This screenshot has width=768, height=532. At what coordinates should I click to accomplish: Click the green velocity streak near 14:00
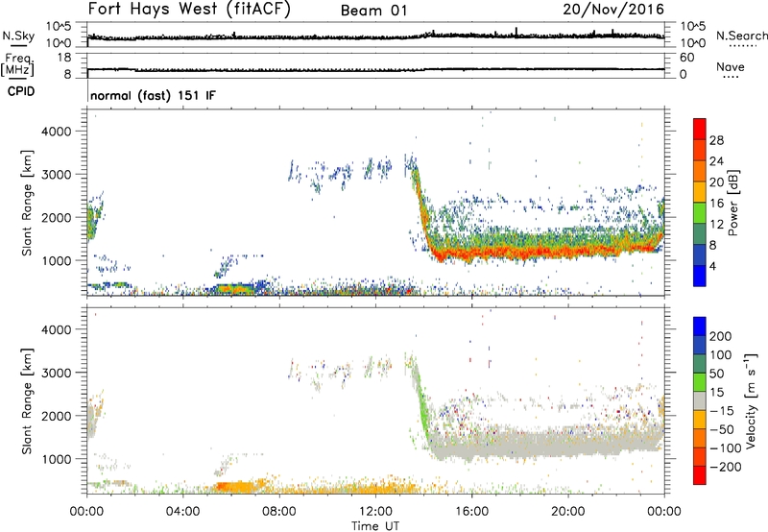pos(421,404)
